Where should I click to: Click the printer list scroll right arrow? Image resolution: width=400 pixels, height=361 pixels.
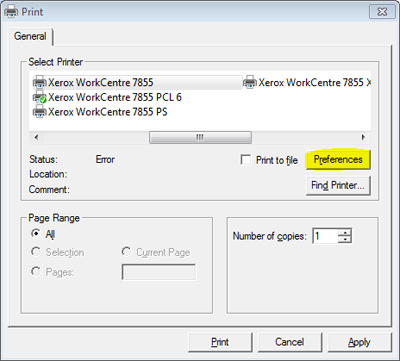click(x=364, y=137)
